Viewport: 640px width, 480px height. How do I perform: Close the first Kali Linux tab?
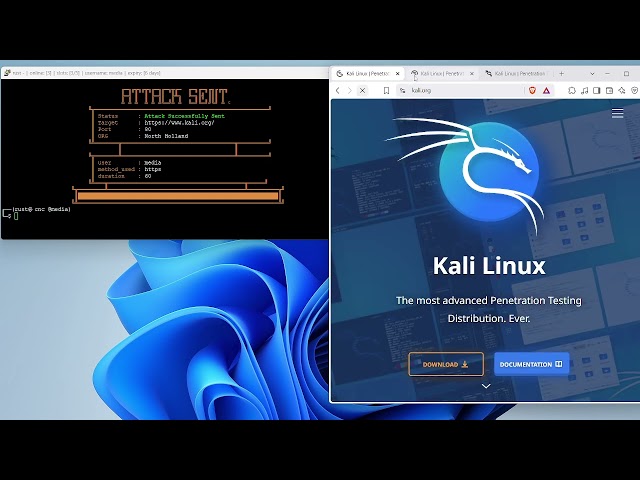click(398, 73)
